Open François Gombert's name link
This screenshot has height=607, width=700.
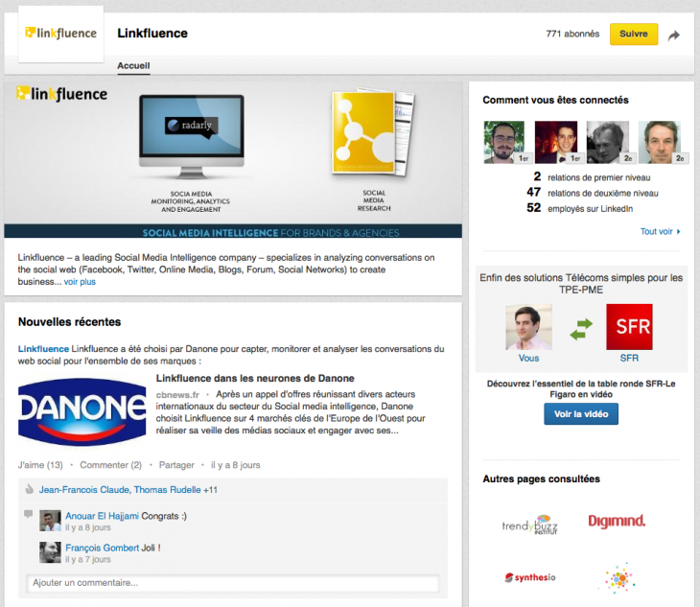click(x=103, y=548)
